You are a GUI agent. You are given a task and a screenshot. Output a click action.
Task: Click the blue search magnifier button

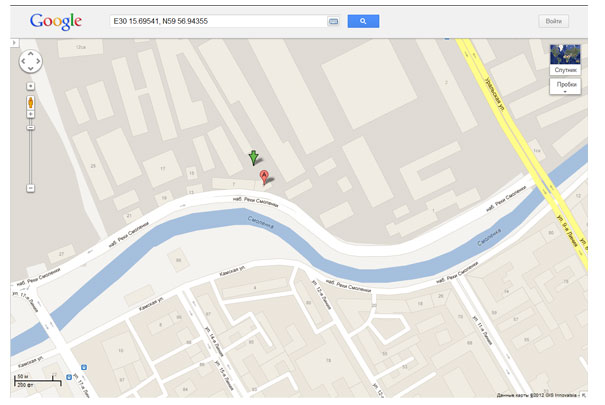(x=363, y=21)
